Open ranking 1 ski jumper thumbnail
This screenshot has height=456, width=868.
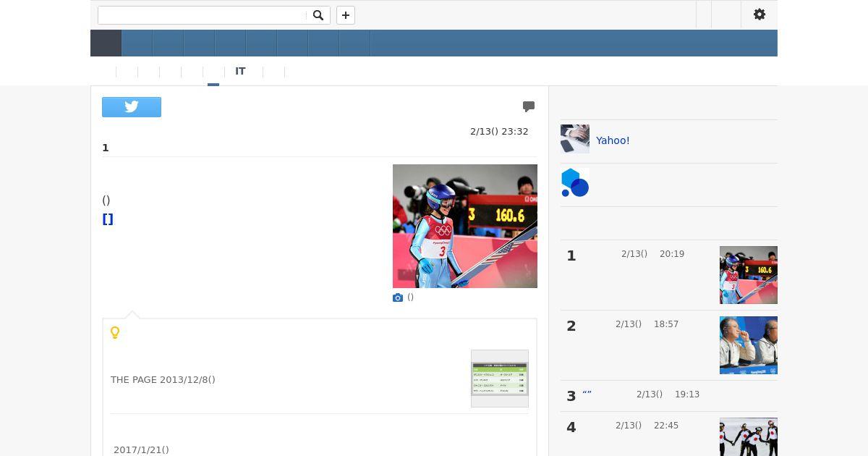tap(749, 275)
